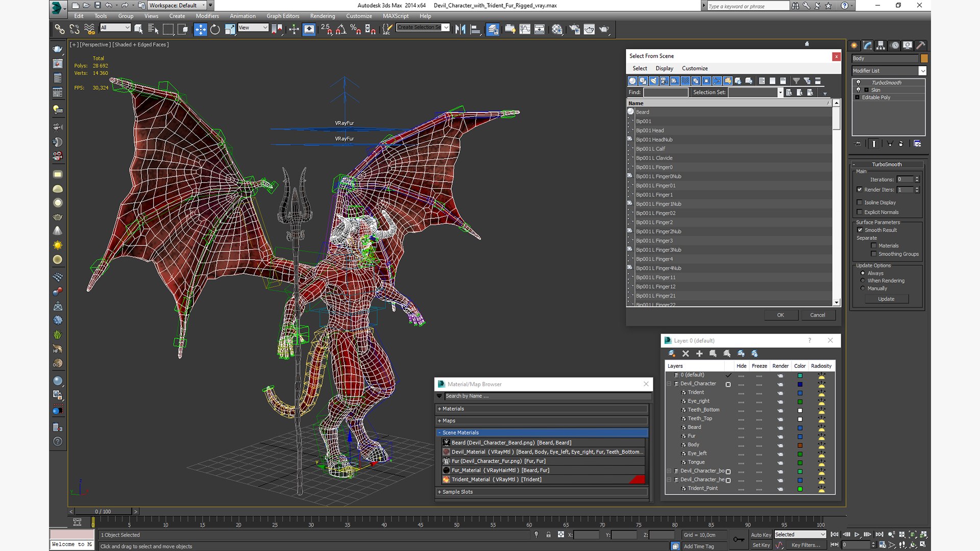Click the Mirror tool icon
The width and height of the screenshot is (980, 551).
coord(460,30)
